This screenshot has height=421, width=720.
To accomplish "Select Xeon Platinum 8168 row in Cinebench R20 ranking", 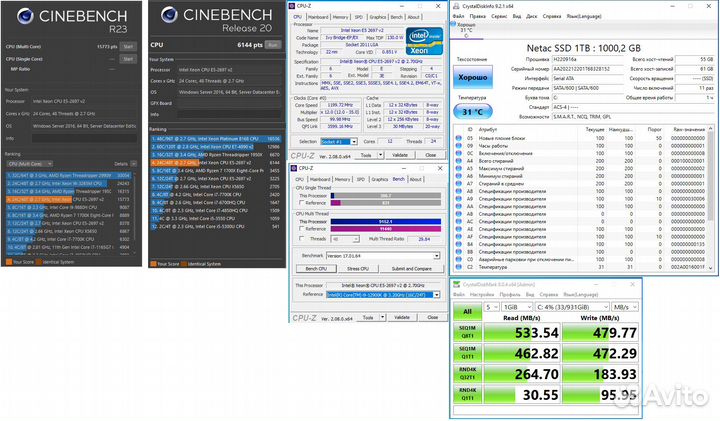I will 216,139.
